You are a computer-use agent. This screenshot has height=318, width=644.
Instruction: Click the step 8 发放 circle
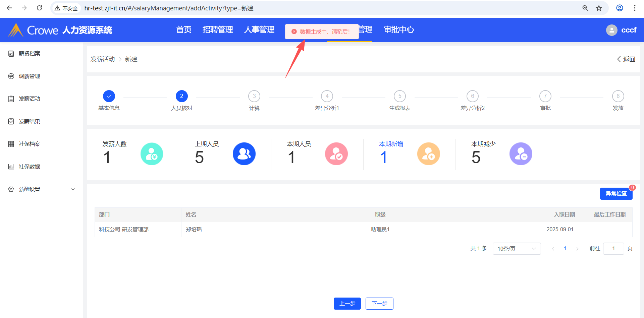[618, 96]
